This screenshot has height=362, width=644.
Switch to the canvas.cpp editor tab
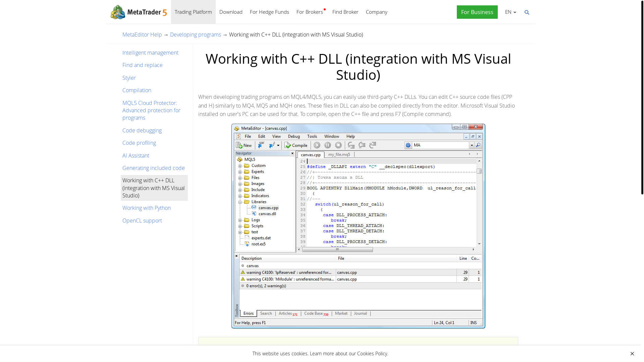point(311,155)
